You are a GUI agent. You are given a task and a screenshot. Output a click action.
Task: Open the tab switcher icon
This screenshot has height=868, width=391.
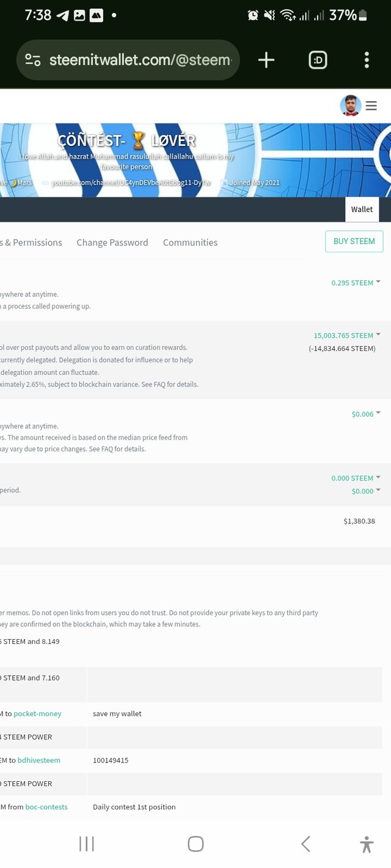click(318, 60)
